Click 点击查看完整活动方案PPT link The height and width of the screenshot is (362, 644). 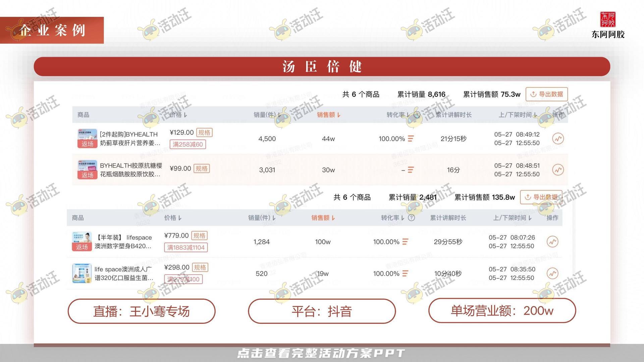(x=321, y=353)
